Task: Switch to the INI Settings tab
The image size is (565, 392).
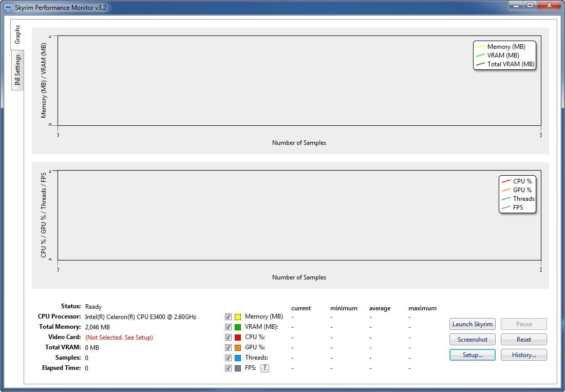Action: pyautogui.click(x=17, y=70)
